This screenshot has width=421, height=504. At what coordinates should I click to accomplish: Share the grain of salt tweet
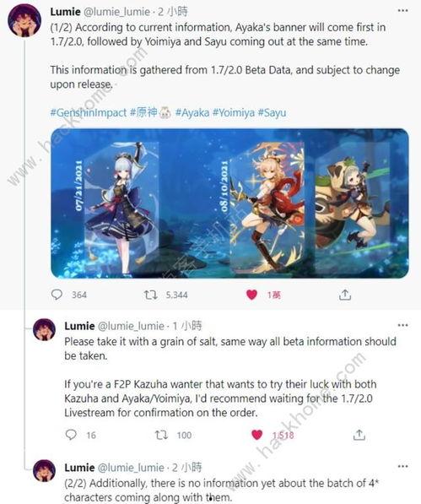(359, 435)
